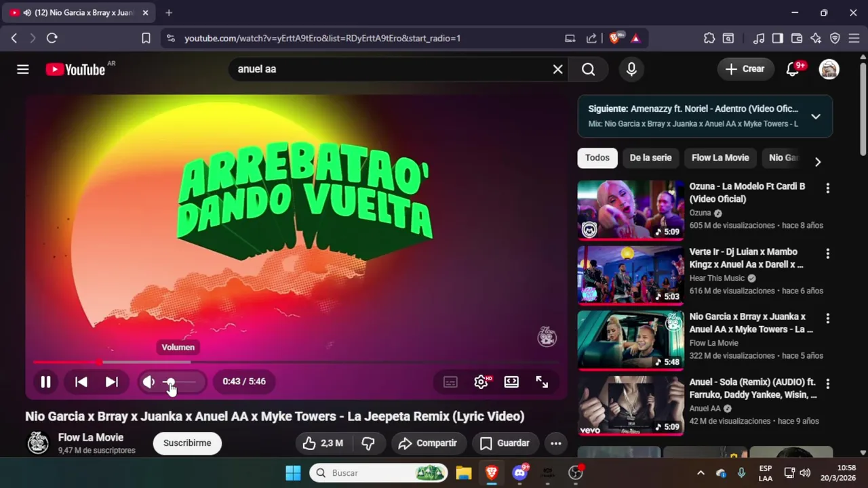Viewport: 868px width, 488px height.
Task: Select the De la serie chip
Action: pos(650,158)
